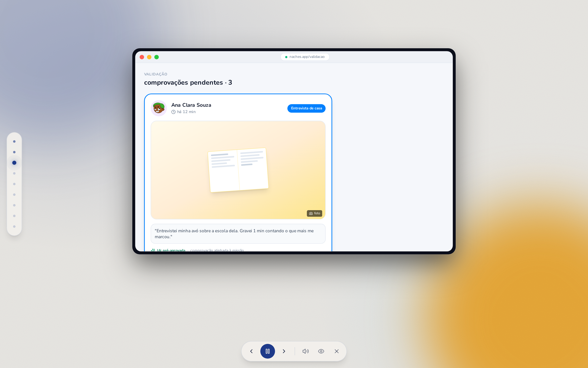Click the naches.app/validacao address bar
The width and height of the screenshot is (588, 368).
pos(305,57)
